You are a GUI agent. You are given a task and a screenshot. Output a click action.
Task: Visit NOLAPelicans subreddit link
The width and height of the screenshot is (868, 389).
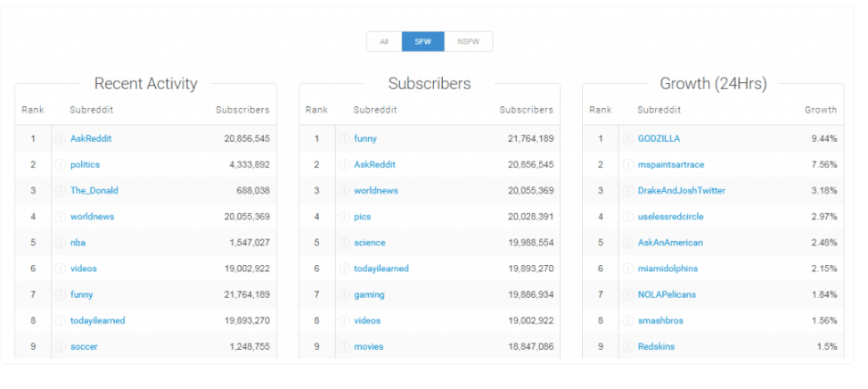point(667,294)
